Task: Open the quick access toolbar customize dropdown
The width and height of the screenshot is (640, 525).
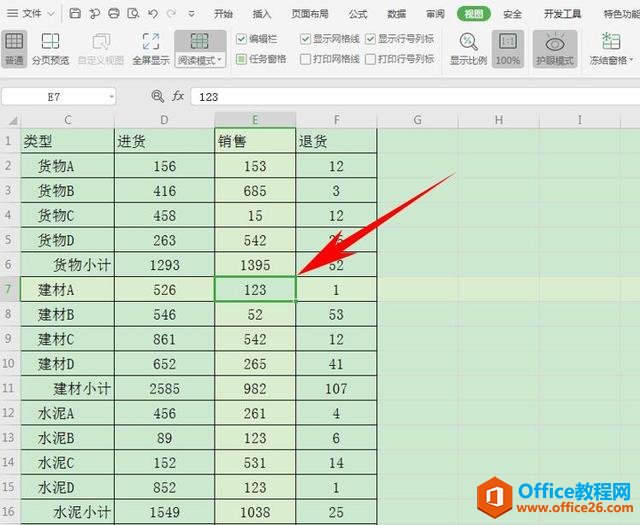Action: [x=191, y=14]
